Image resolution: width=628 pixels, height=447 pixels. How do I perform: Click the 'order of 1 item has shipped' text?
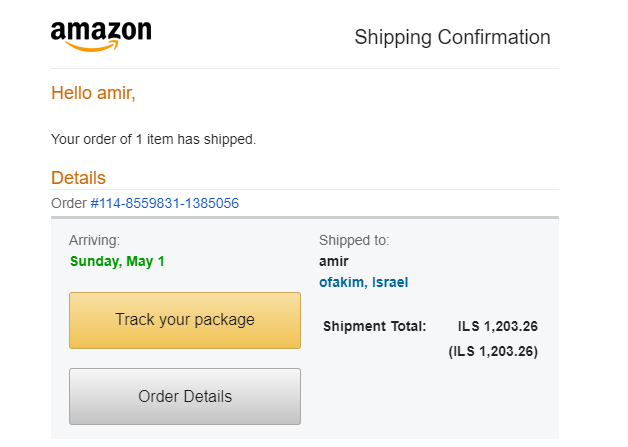[x=153, y=139]
